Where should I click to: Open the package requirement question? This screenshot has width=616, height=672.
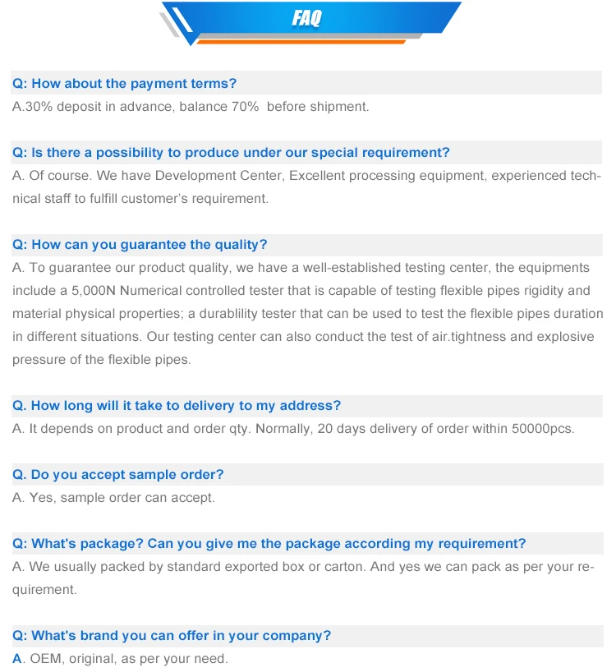click(269, 543)
